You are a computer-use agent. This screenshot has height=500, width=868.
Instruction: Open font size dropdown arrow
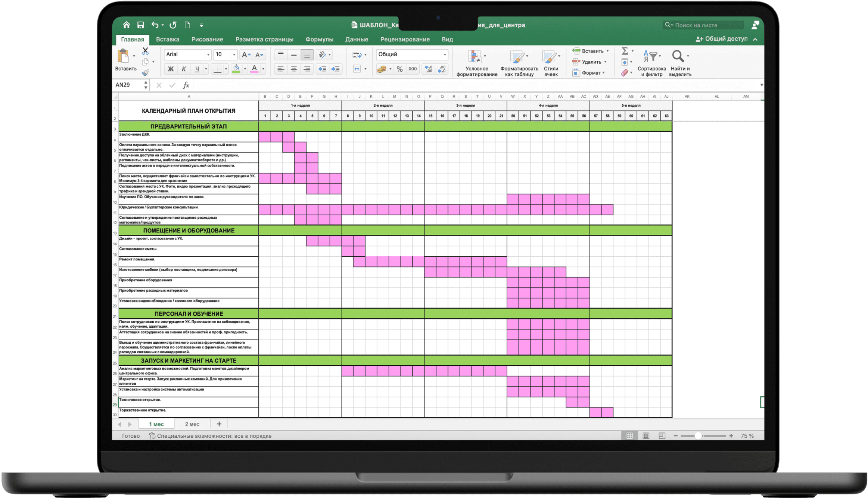point(234,54)
